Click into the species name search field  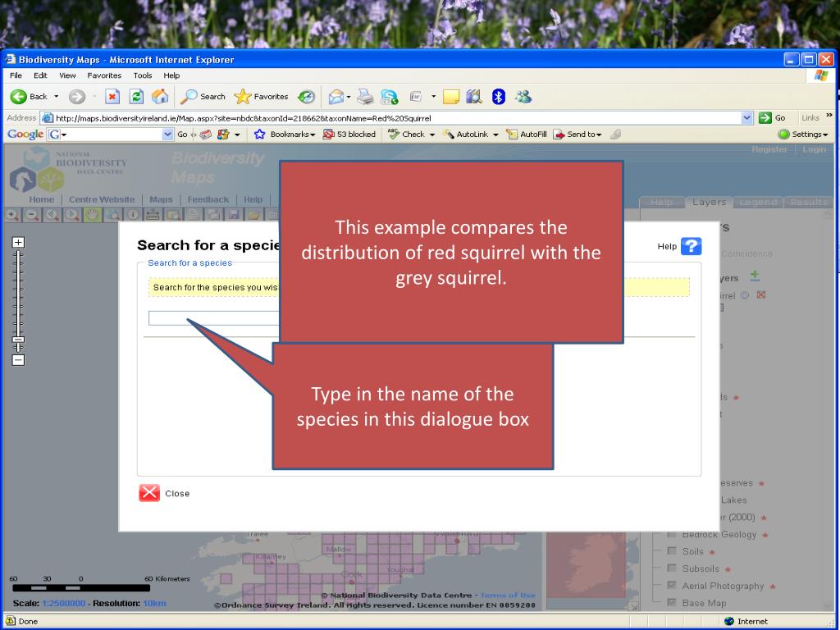(x=214, y=318)
